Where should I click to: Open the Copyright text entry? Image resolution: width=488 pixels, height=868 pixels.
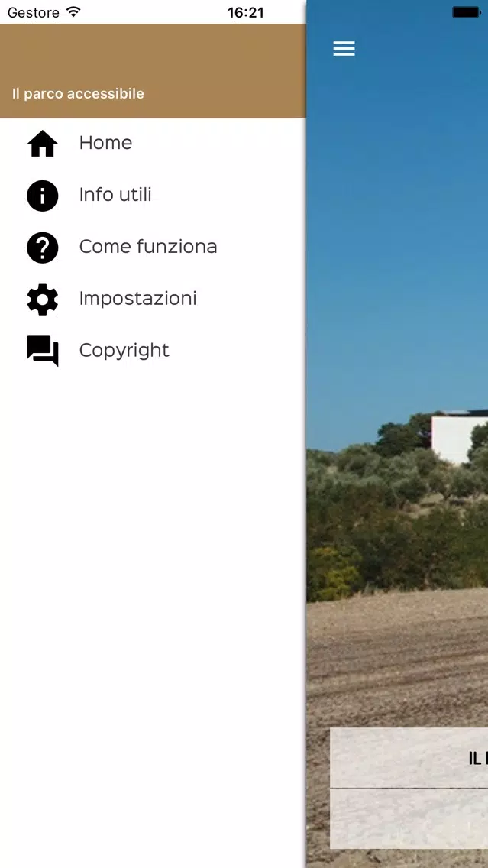pos(124,351)
